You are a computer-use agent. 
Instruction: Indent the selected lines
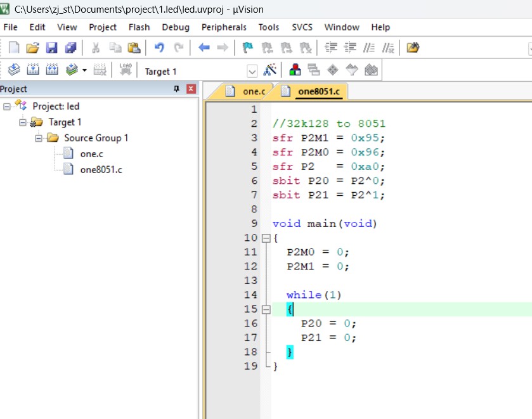coord(331,48)
